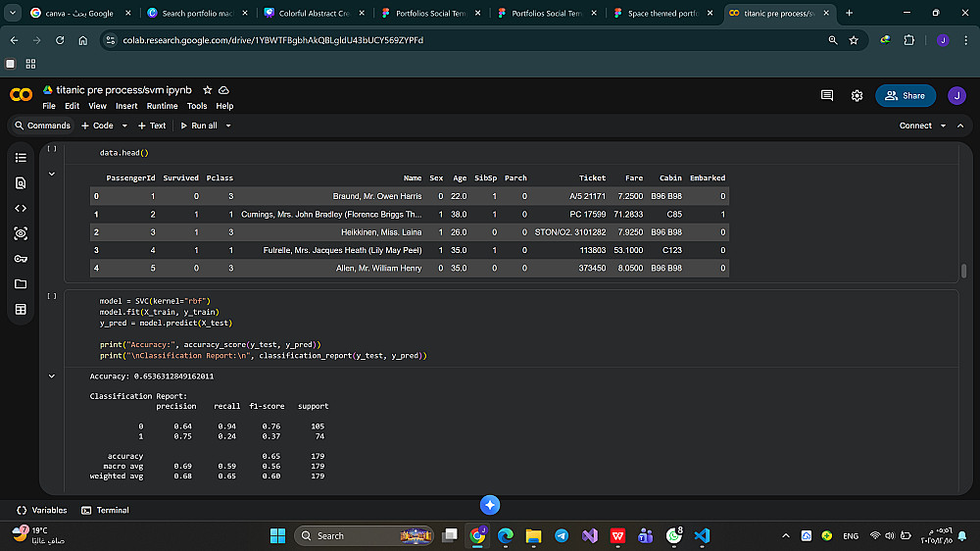Add a Code cell
Viewport: 980px width, 551px height.
pyautogui.click(x=97, y=125)
